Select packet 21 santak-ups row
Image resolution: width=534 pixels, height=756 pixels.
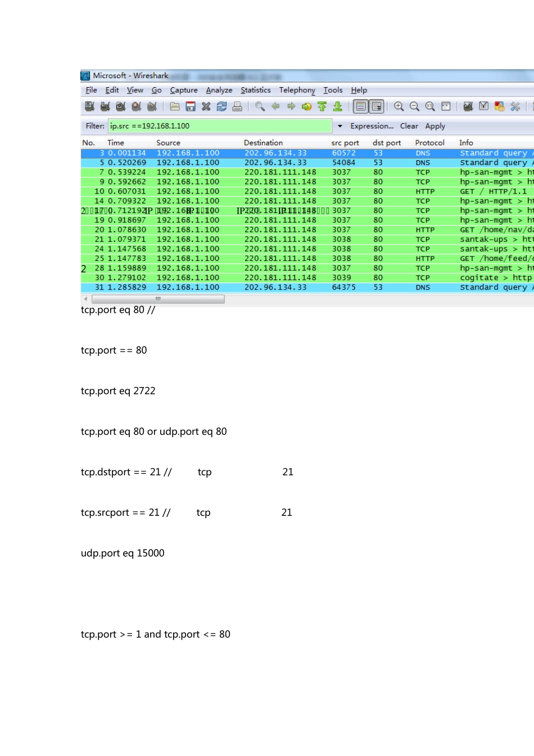(307, 239)
